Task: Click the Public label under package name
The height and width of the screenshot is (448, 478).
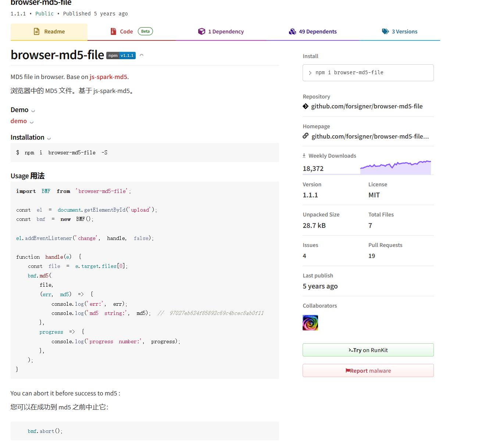Action: coord(44,14)
